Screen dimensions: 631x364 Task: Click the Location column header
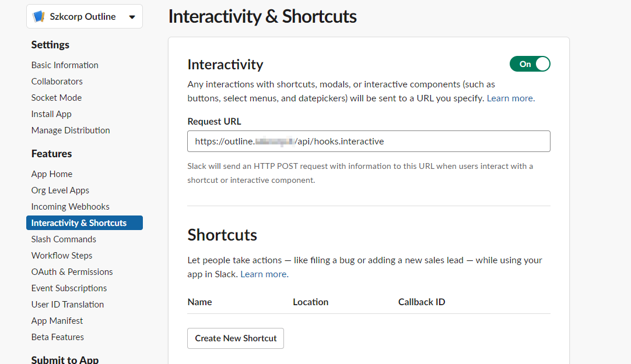point(311,302)
